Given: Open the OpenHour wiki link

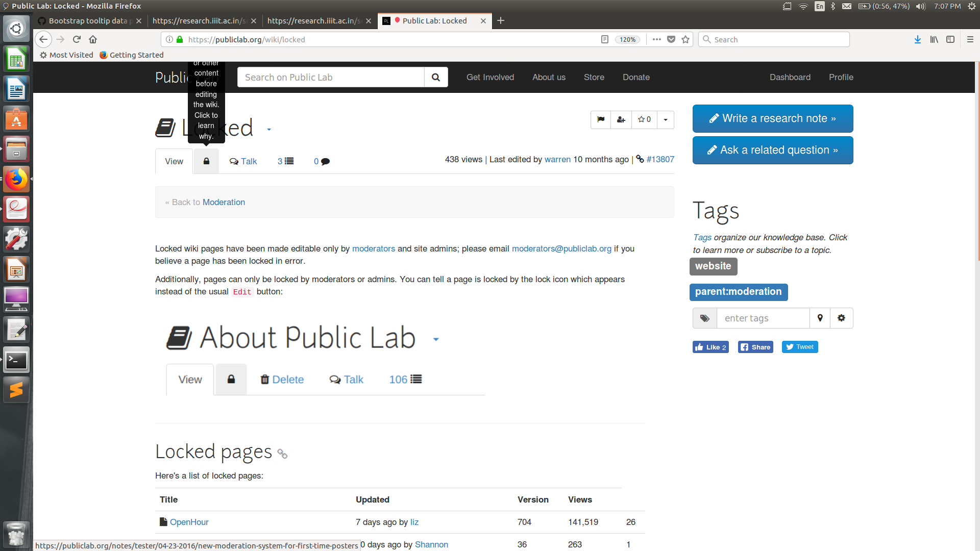Looking at the screenshot, I should [x=189, y=522].
